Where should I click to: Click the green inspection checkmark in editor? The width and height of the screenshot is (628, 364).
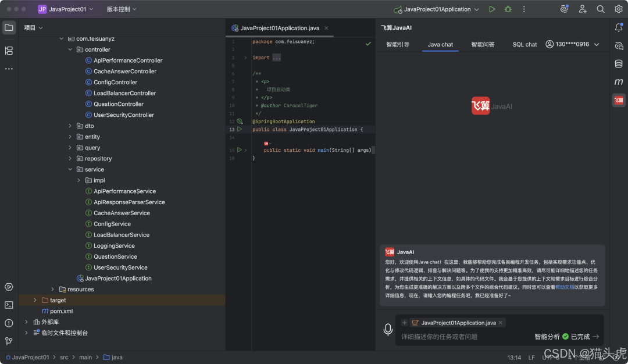pos(368,43)
